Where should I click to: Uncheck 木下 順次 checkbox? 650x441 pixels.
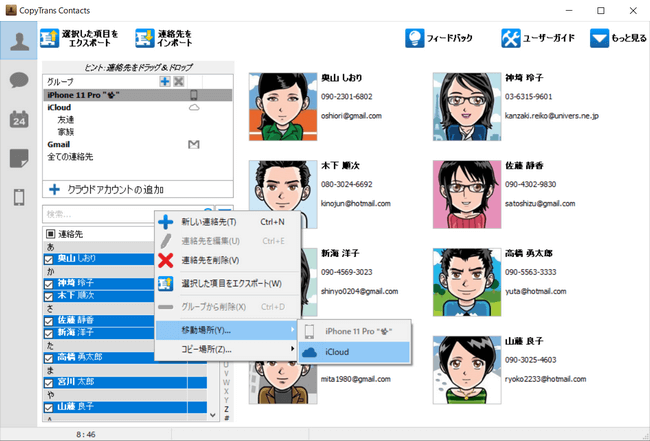pos(49,297)
